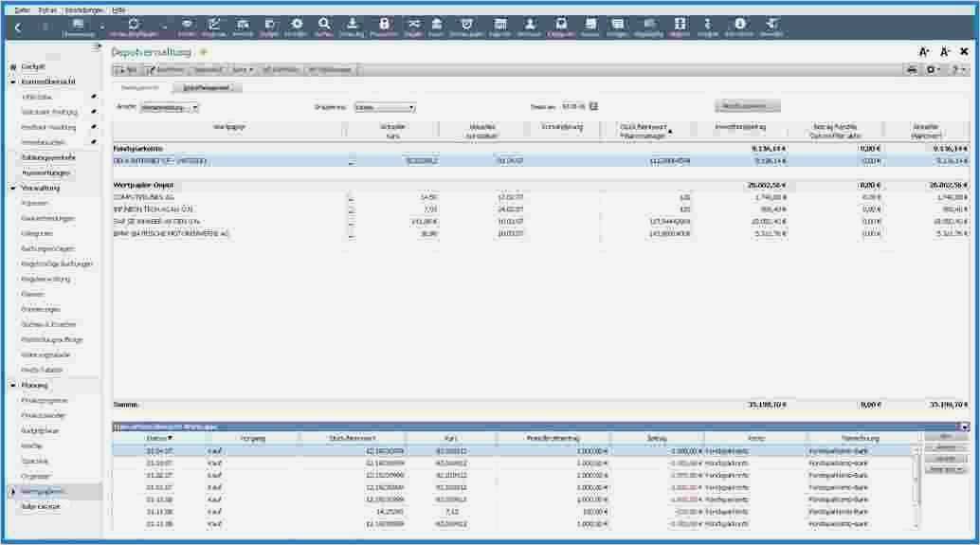This screenshot has height=545, width=980.
Task: Increase font size with A+ icon
Action: click(924, 52)
